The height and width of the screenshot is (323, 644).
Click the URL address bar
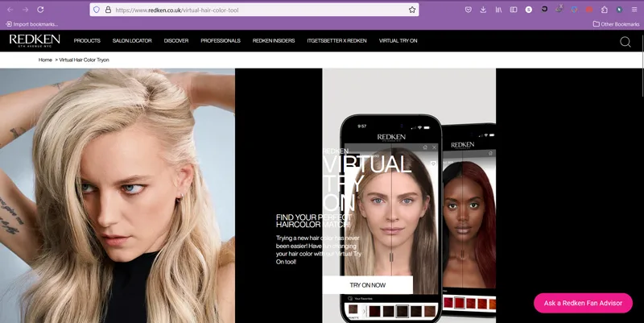[x=254, y=10]
